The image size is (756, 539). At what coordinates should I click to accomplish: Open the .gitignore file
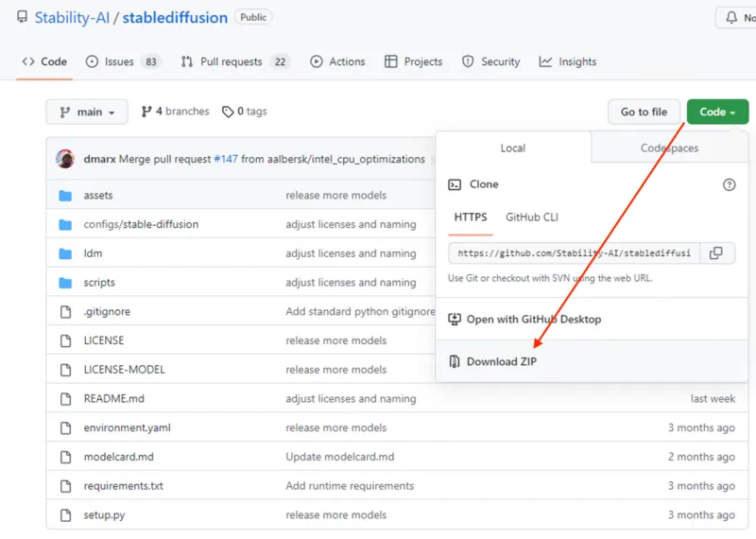107,311
